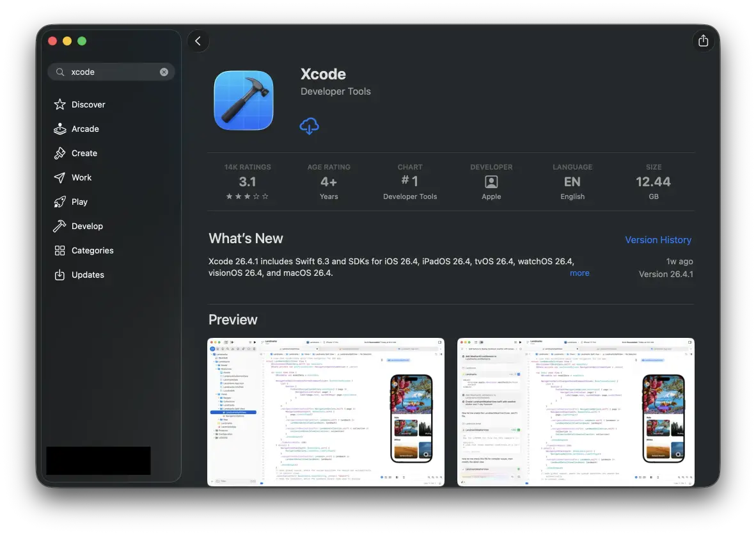The width and height of the screenshot is (756, 535).
Task: Click the Arcade joystick icon
Action: 59,129
